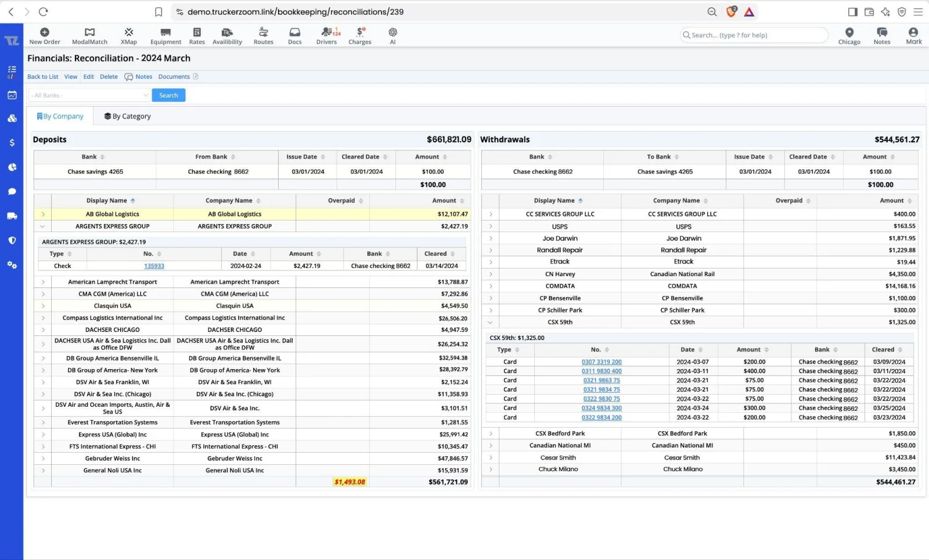This screenshot has width=929, height=560.
Task: Sort withdrawals by To Bank column
Action: click(x=664, y=157)
